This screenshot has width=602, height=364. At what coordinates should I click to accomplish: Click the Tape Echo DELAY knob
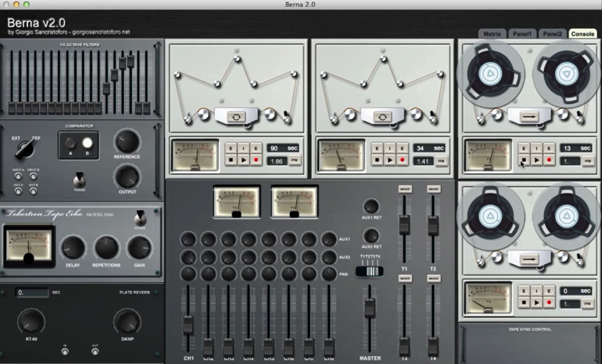[73, 247]
